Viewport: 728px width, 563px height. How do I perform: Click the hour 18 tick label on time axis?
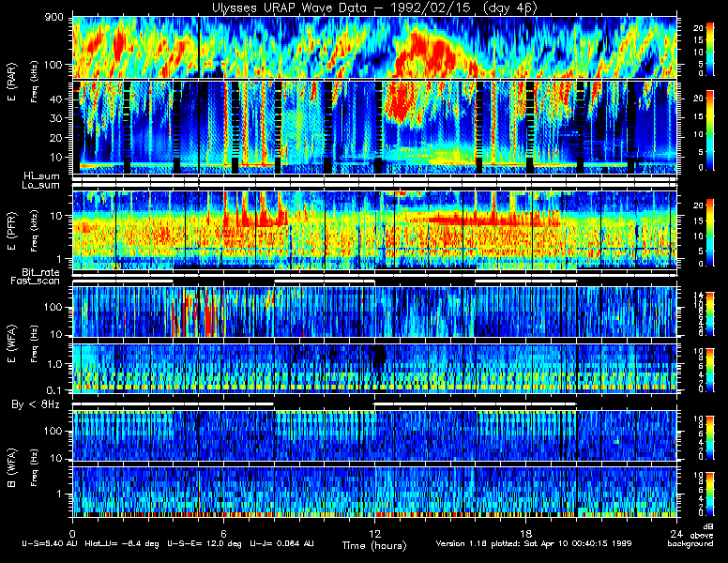pos(525,534)
